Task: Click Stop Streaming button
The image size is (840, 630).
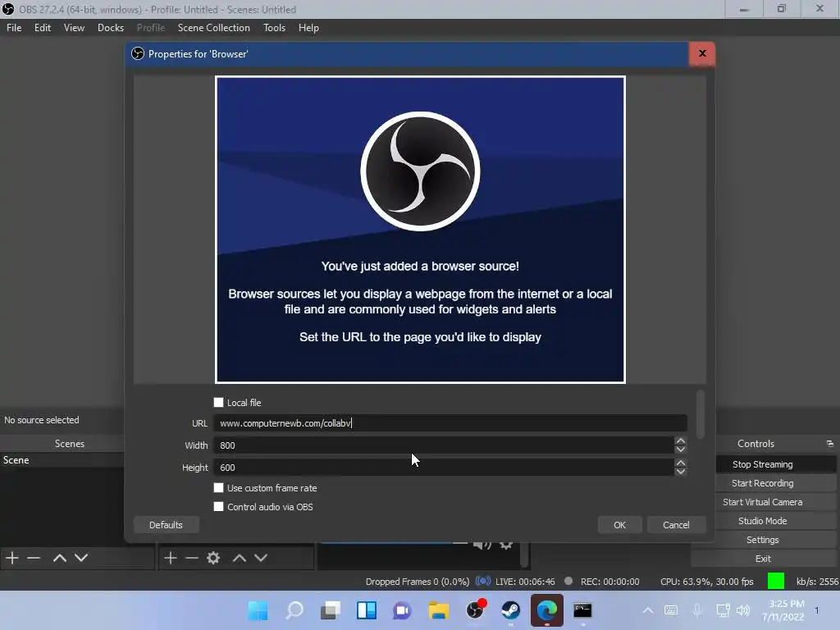Action: (763, 464)
